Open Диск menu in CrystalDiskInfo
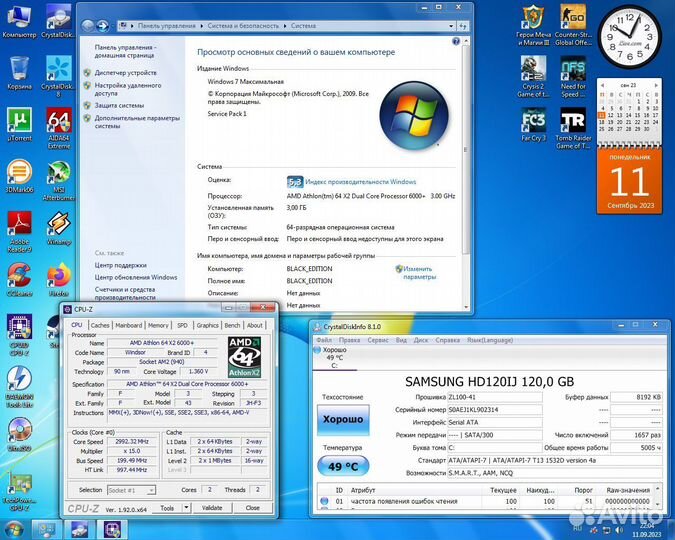The image size is (675, 540). [421, 340]
